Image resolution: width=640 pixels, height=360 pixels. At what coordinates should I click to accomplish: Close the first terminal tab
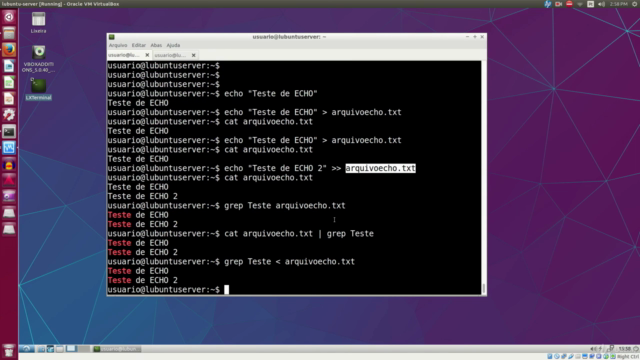click(x=147, y=55)
